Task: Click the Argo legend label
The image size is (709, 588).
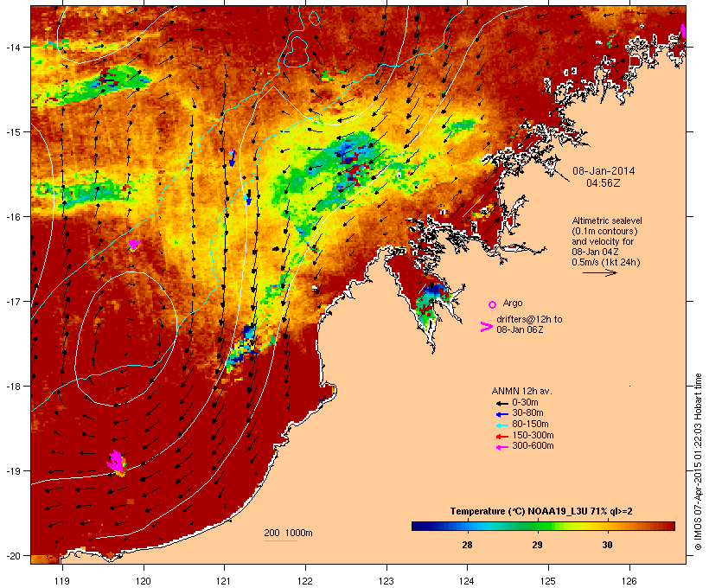Action: [513, 303]
